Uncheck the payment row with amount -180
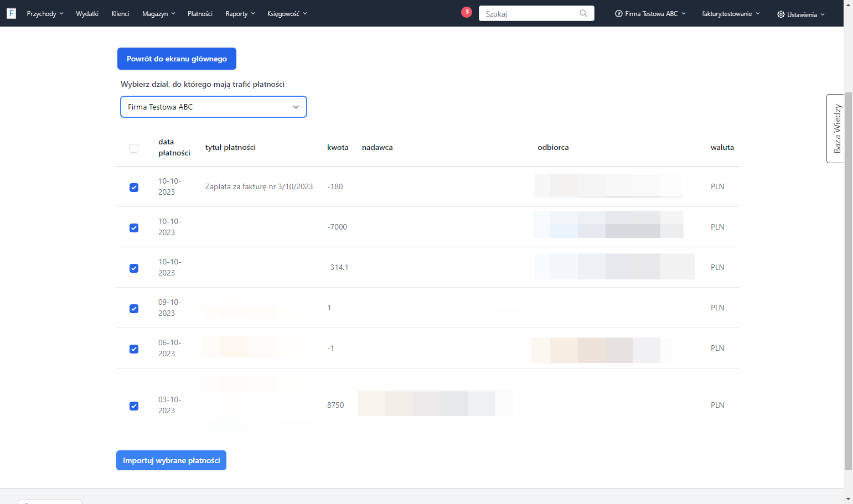Screen dimensions: 853x504 pyautogui.click(x=134, y=188)
